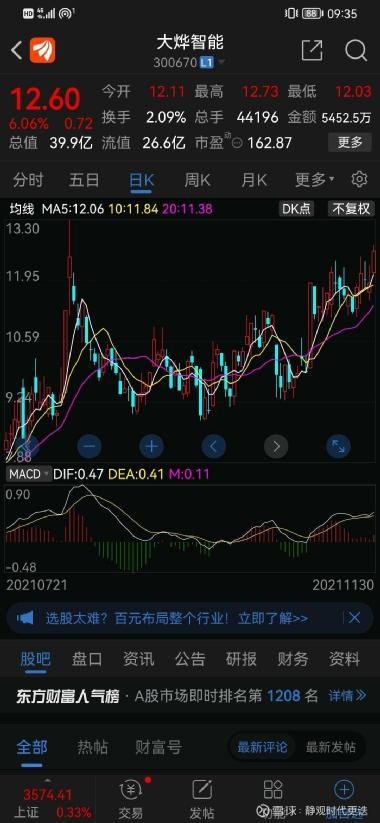
Task: Open chart settings gear icon
Action: pos(360,180)
